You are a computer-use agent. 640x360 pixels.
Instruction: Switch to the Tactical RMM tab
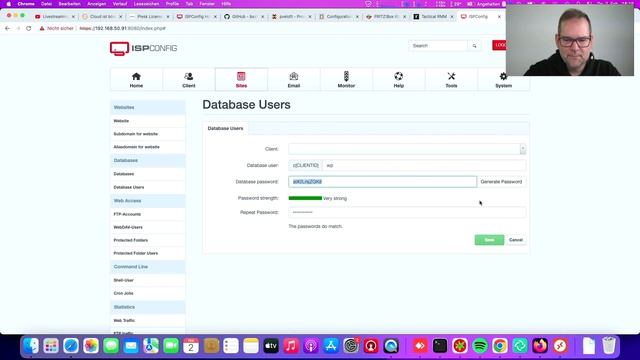point(433,17)
